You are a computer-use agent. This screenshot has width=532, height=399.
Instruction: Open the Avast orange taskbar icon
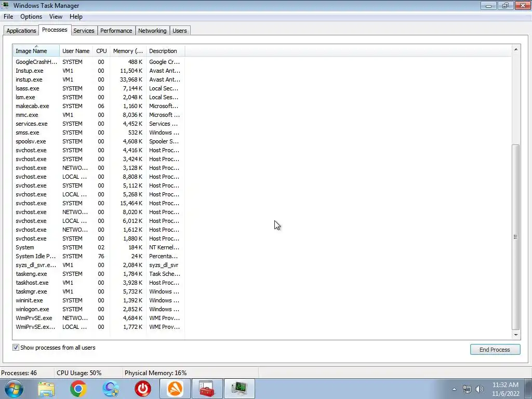point(175,389)
